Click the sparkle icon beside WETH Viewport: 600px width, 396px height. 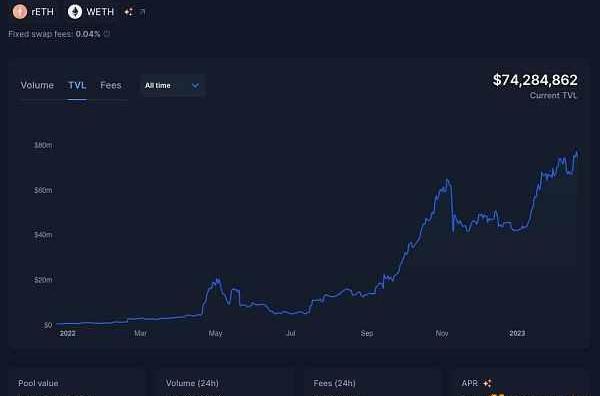(129, 12)
